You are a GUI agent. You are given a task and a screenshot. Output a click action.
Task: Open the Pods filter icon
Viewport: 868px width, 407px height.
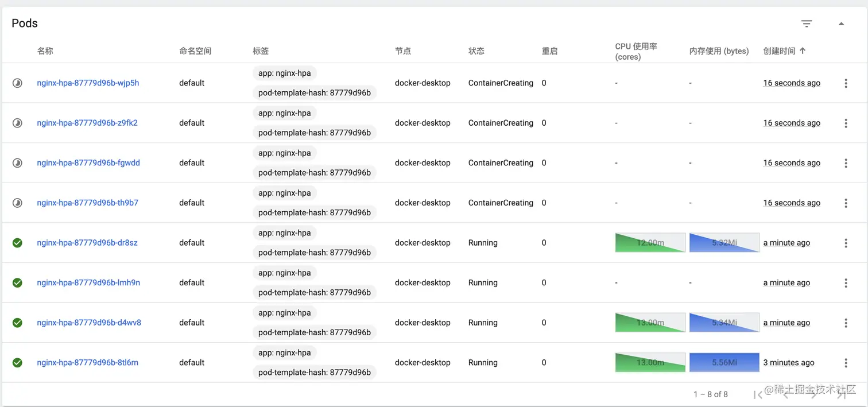click(807, 24)
